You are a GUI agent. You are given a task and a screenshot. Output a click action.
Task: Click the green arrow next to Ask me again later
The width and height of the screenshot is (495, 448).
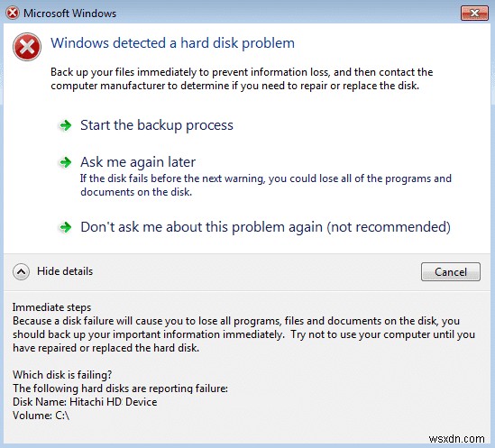coord(65,162)
